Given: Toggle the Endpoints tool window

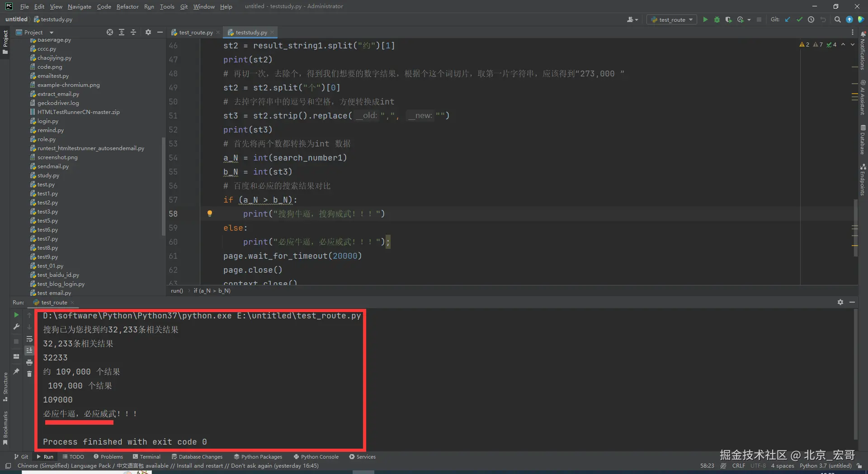Looking at the screenshot, I should (863, 180).
